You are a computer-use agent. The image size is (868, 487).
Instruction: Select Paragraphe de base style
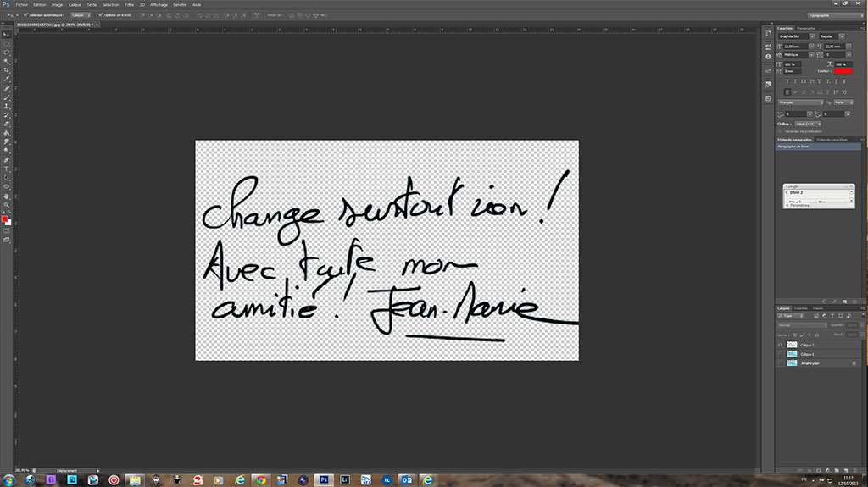pyautogui.click(x=818, y=147)
